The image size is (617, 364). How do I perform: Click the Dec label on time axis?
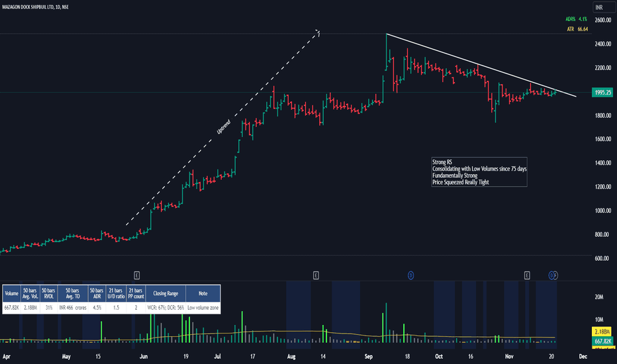coord(583,357)
